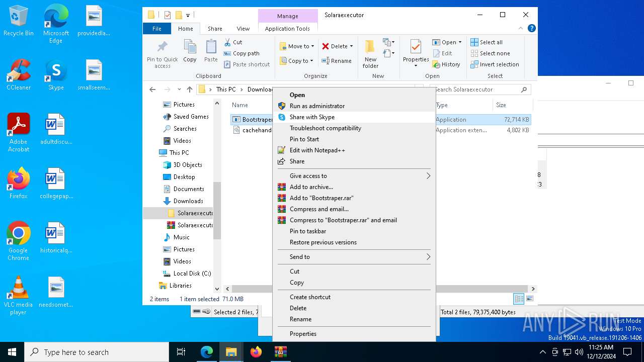Click the Up one level arrow
Viewport: 644px width, 362px height.
pos(189,89)
